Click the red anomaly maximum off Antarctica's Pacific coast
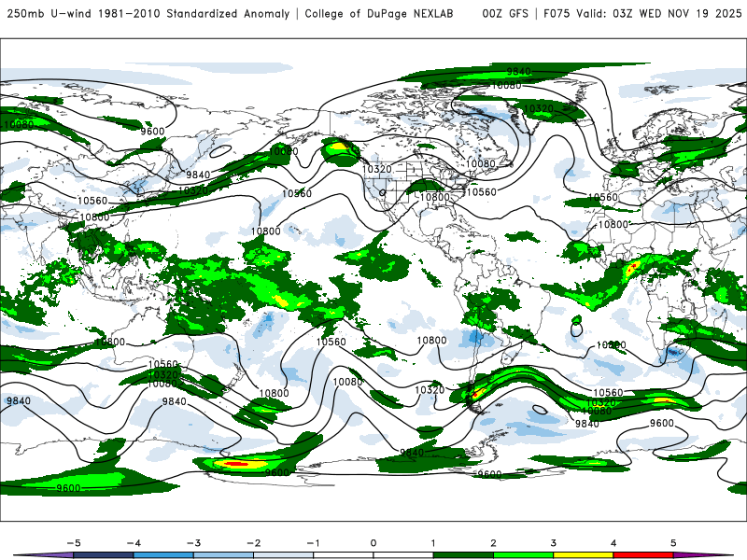 [236, 463]
